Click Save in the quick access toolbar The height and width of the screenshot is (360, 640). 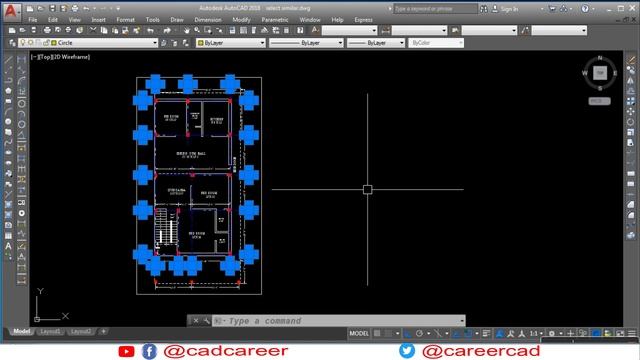[52, 8]
